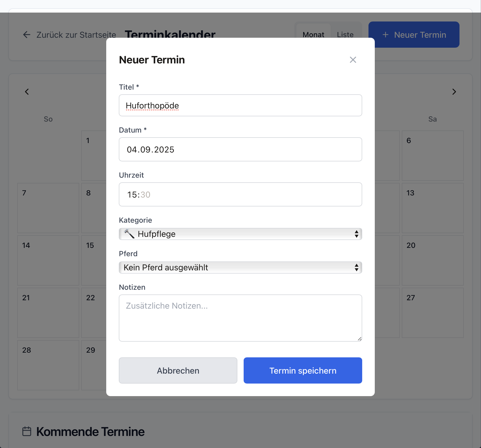Viewport: 481px width, 448px height.
Task: Close the Neuer Termin dialog with X
Action: (x=353, y=60)
